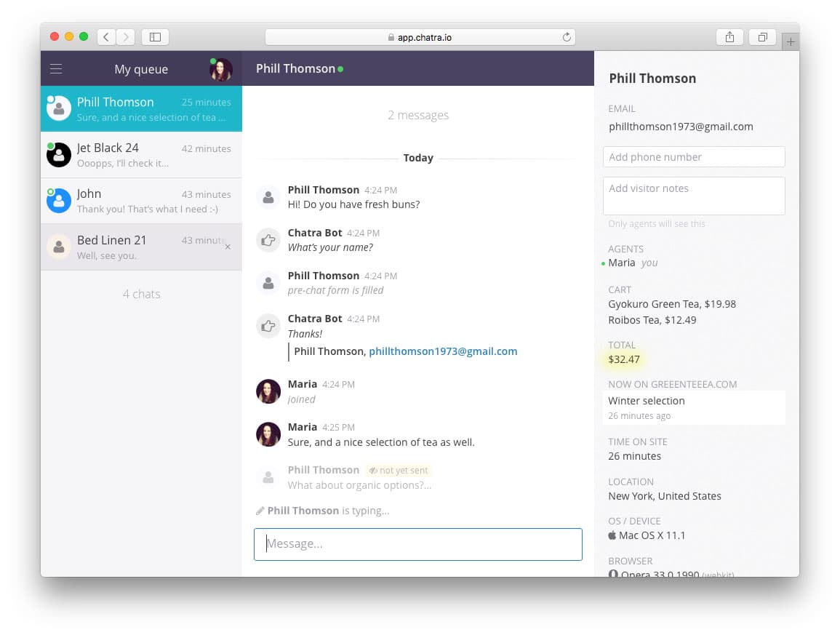The height and width of the screenshot is (635, 840).
Task: Open a new tab with plus button
Action: click(x=791, y=42)
